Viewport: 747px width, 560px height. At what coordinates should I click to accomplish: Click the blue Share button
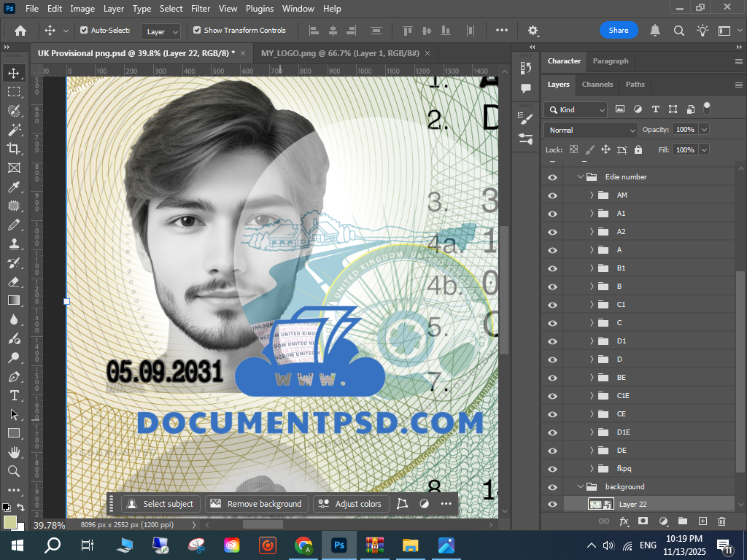(619, 31)
